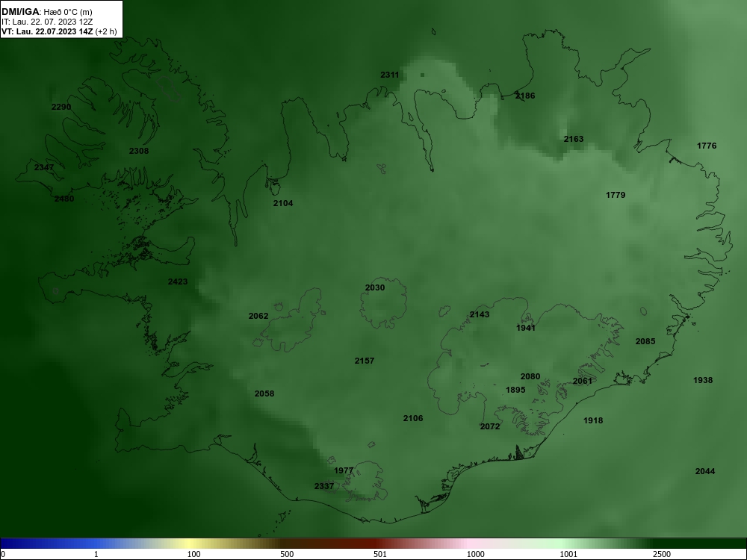Click the 2157 central highland value

coord(365,361)
